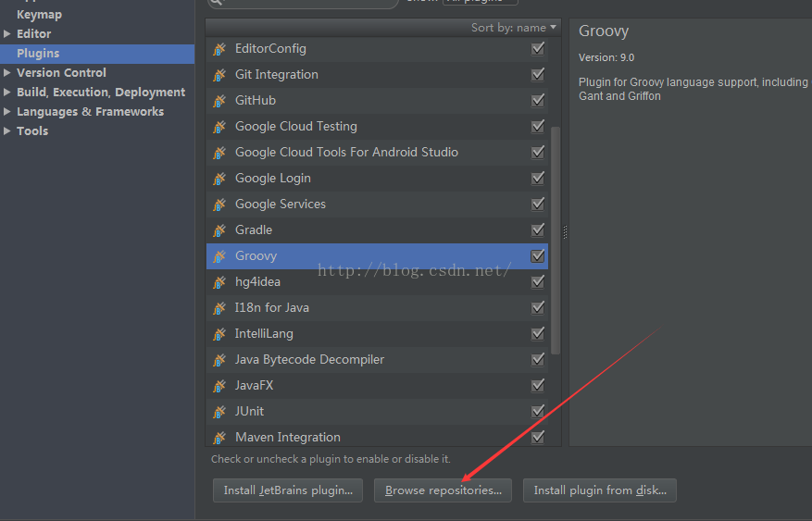The width and height of the screenshot is (812, 521).
Task: Click Install plugin from disk button
Action: (600, 490)
